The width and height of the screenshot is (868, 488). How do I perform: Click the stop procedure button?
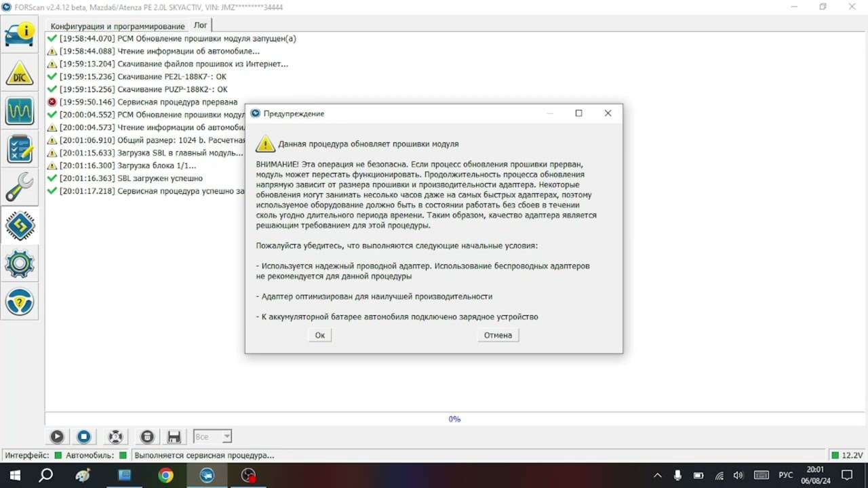tap(83, 437)
